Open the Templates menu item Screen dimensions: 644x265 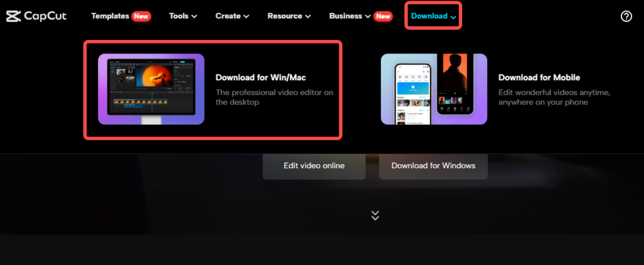tap(110, 16)
